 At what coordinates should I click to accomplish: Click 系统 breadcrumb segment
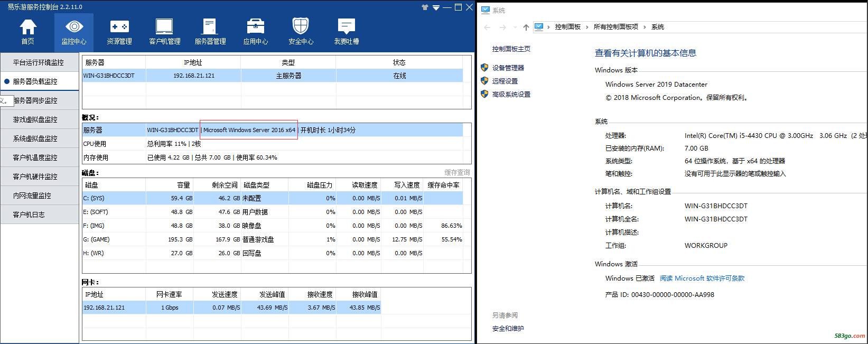(x=658, y=27)
